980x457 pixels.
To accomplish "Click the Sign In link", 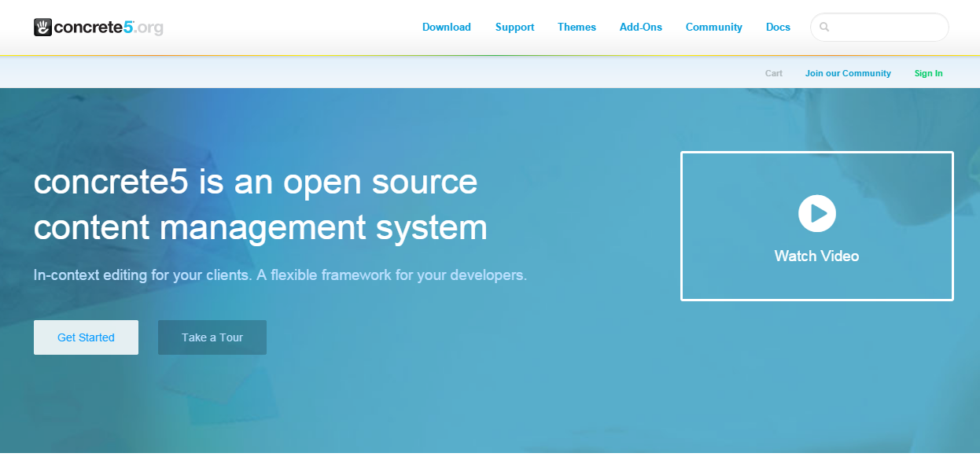I will tap(929, 73).
